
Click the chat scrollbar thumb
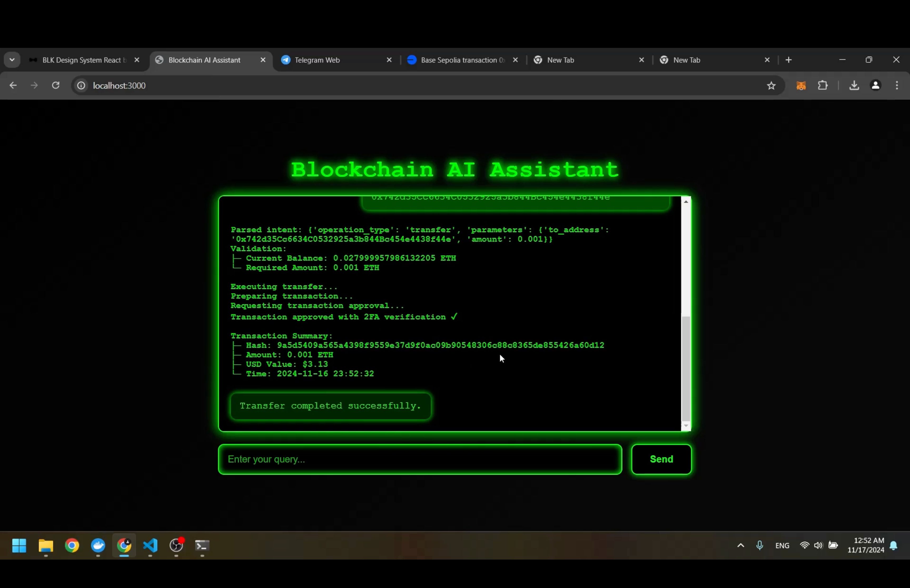(x=686, y=368)
